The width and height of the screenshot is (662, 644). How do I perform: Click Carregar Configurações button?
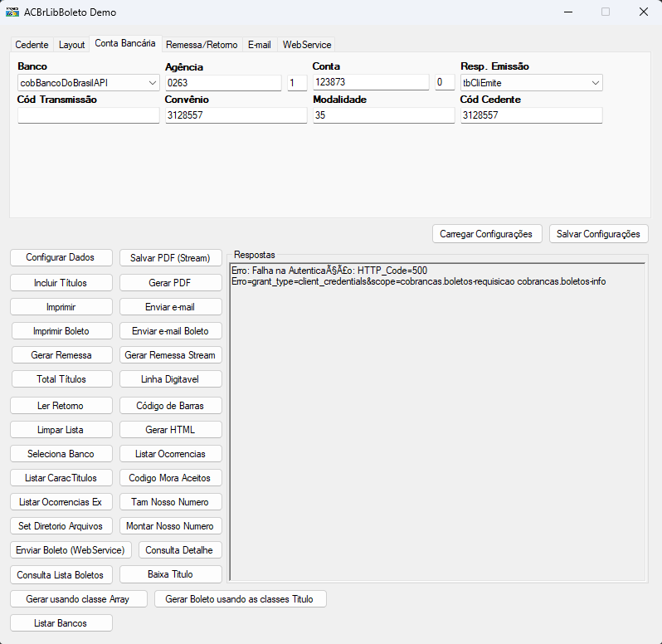487,233
